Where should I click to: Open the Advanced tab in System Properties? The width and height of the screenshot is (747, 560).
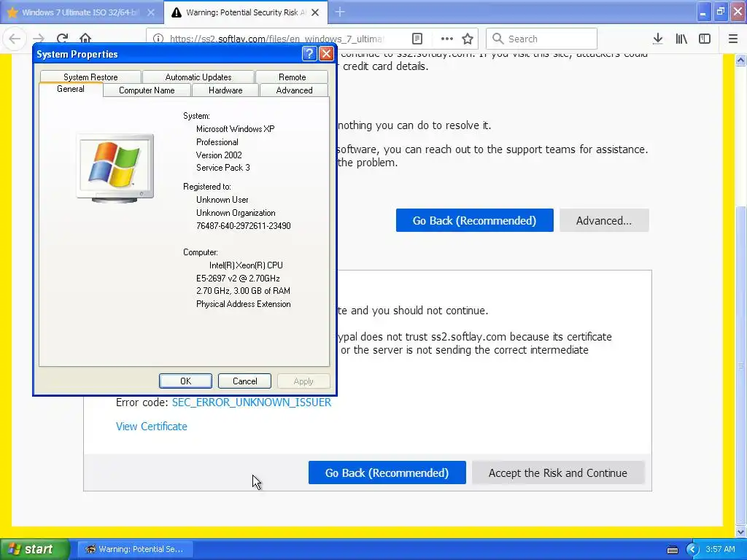coord(294,90)
